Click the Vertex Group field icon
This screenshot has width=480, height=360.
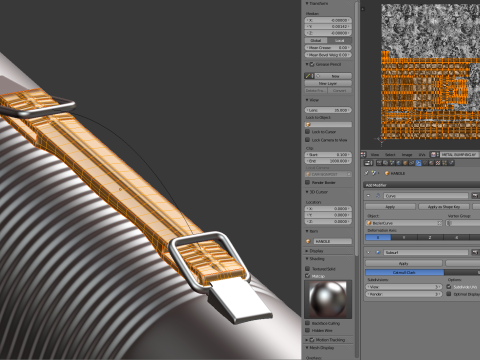point(449,223)
